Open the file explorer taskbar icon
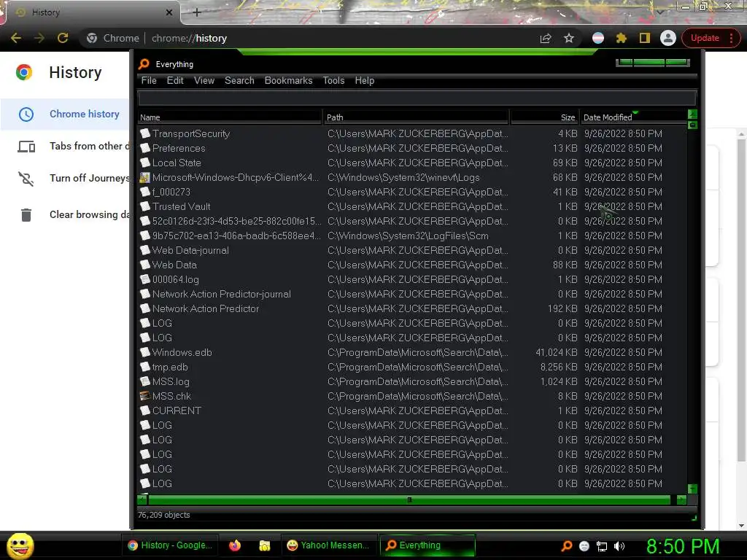 (264, 545)
